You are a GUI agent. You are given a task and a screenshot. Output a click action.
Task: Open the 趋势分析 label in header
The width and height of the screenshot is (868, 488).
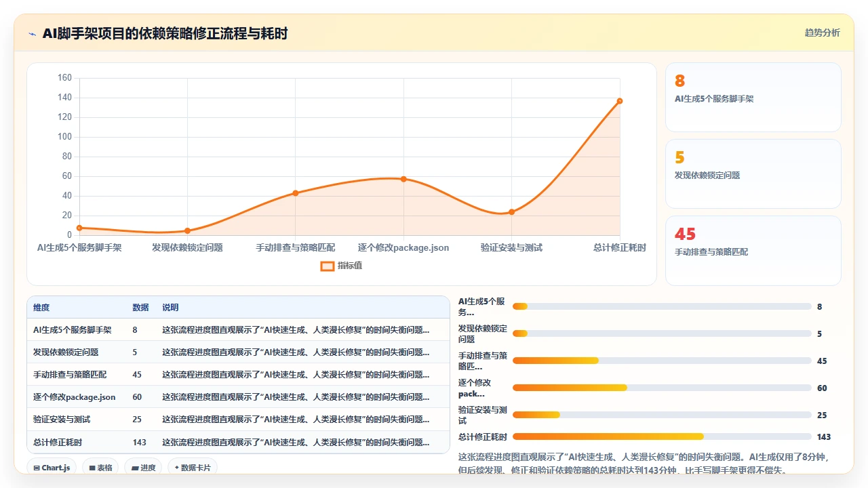(x=822, y=33)
